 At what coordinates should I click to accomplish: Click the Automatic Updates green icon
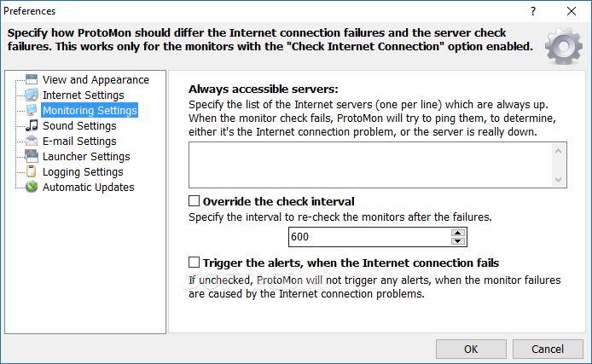[32, 187]
